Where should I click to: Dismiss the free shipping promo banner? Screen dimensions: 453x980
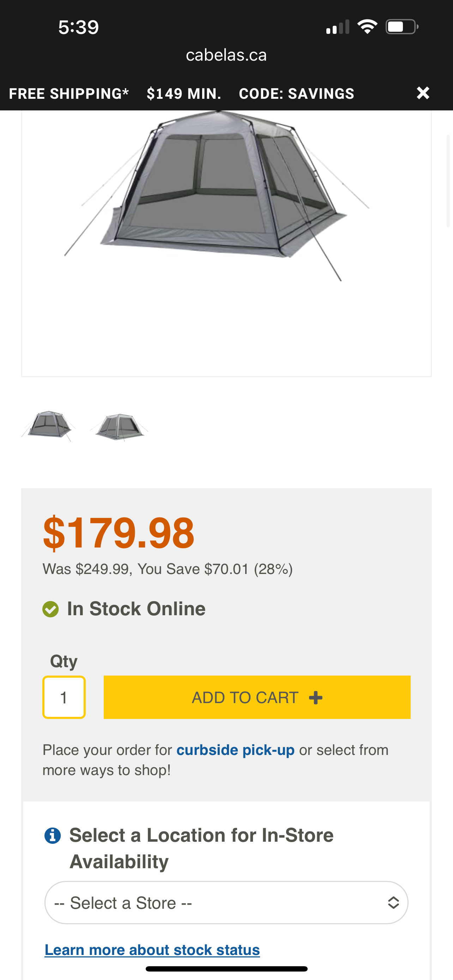point(423,93)
